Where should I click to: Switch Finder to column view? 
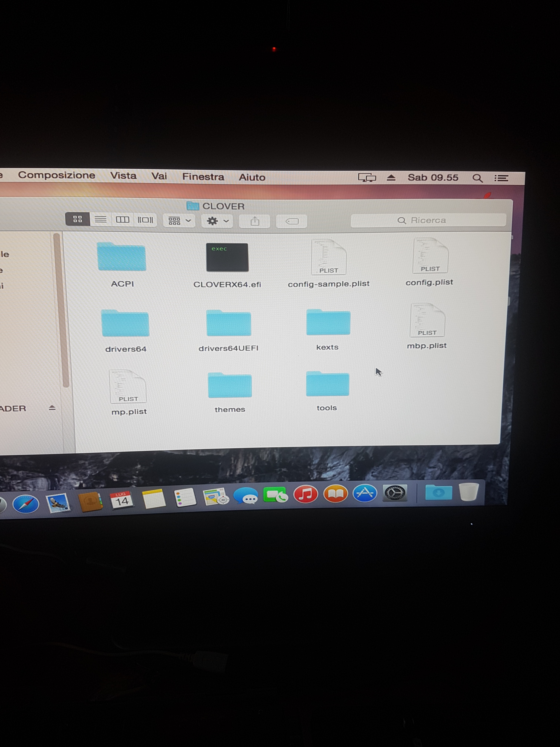(123, 220)
